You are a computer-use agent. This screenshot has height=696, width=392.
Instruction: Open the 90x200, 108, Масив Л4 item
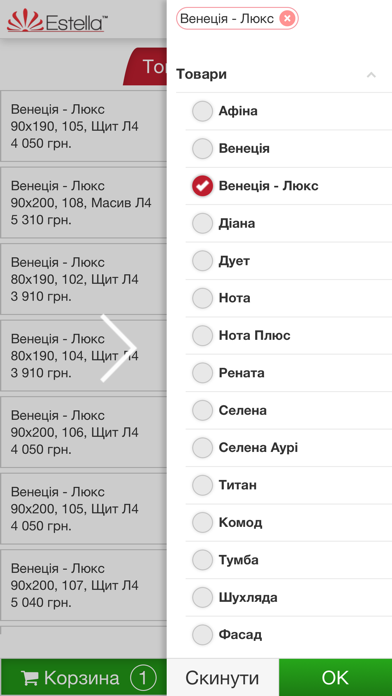click(83, 203)
